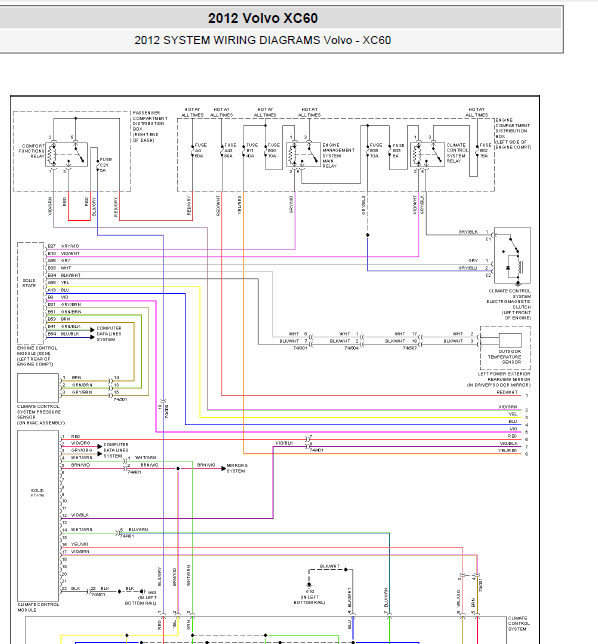Click climate module pin "12 VIO/BLK"
Screen dimensions: 598x644
pos(75,515)
